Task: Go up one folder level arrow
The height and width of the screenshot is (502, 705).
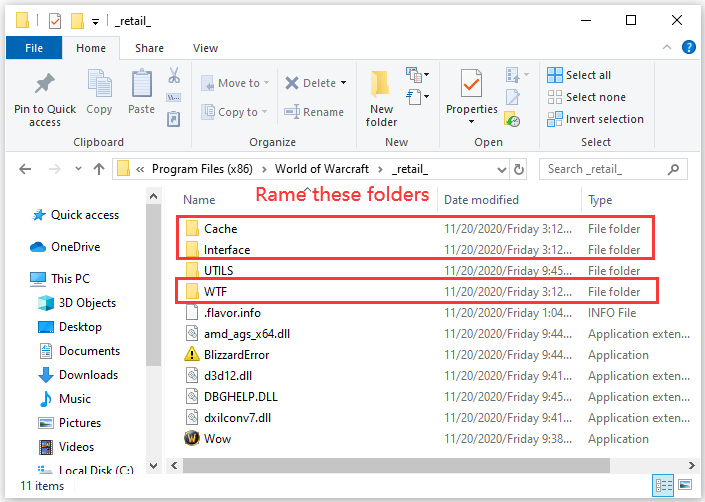Action: click(x=99, y=169)
